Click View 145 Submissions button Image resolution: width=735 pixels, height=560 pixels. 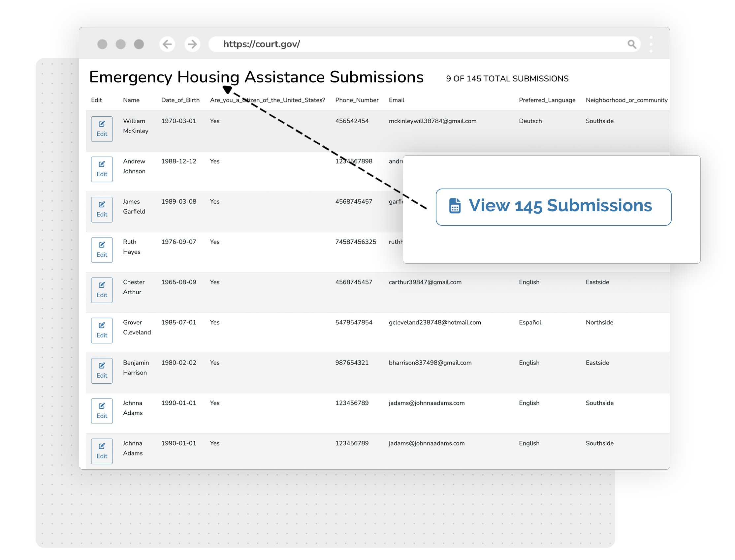(x=553, y=207)
